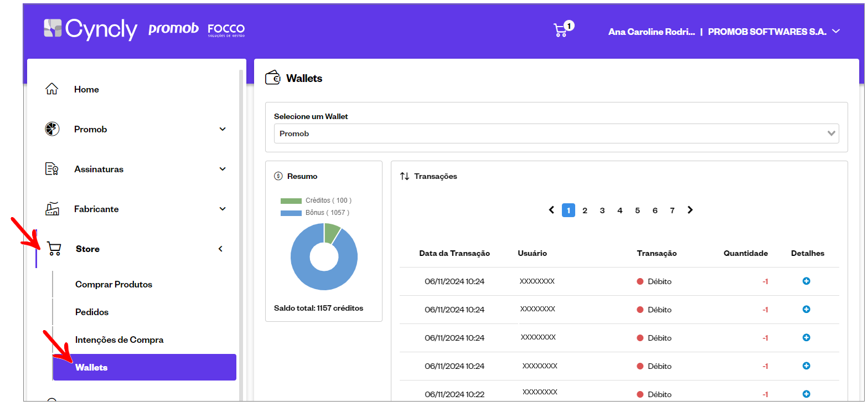Expand the Promob sidebar menu chevron
The width and height of the screenshot is (868, 406).
point(223,129)
